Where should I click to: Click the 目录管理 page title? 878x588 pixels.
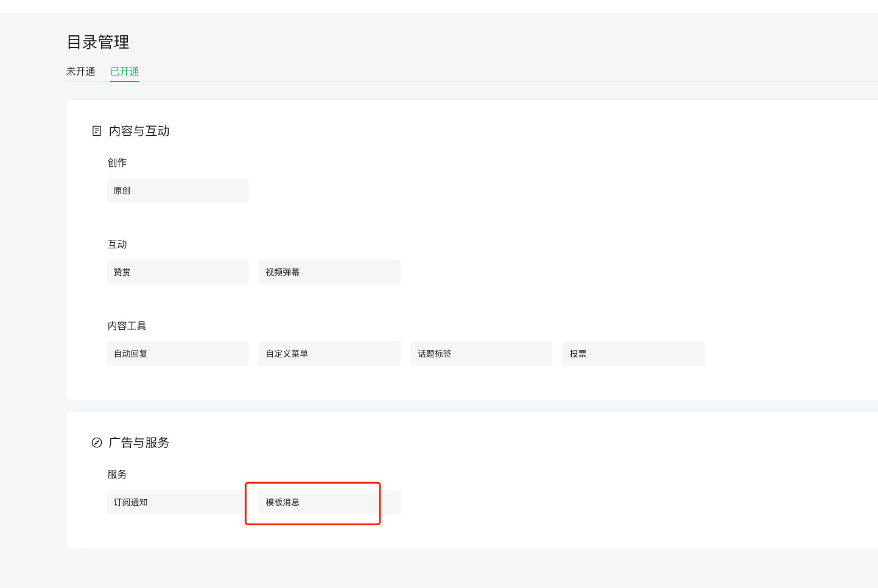point(98,42)
